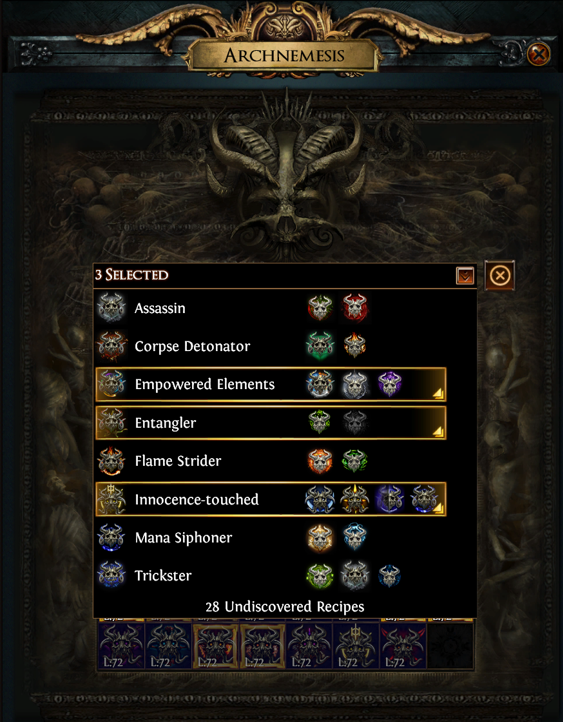The width and height of the screenshot is (563, 722).
Task: Deselect the Empowered Elements recipe row
Action: tap(271, 384)
